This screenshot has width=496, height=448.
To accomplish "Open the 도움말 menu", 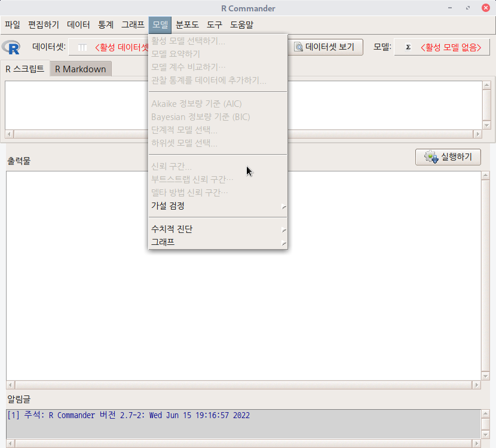I will (x=241, y=24).
